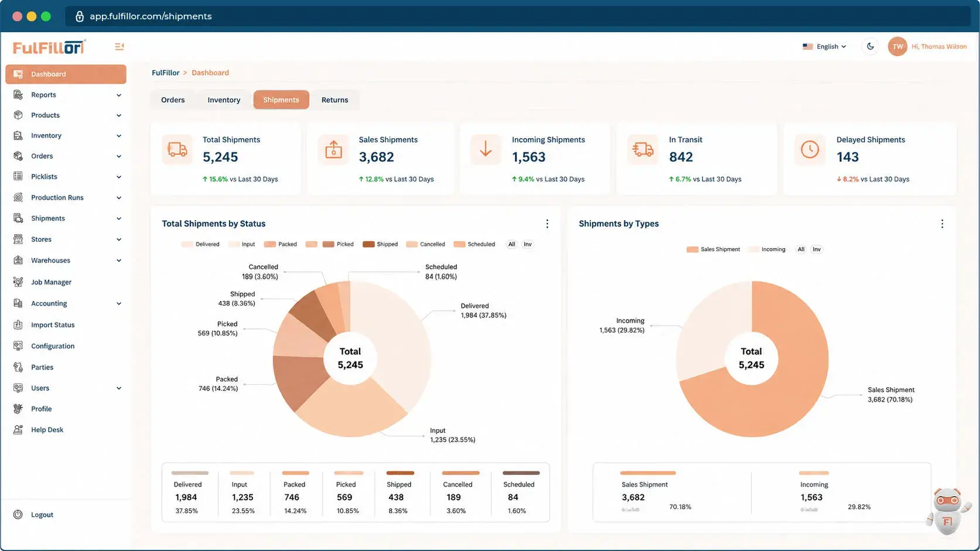Click the Dashboard breadcrumb link
980x551 pixels.
coord(210,73)
